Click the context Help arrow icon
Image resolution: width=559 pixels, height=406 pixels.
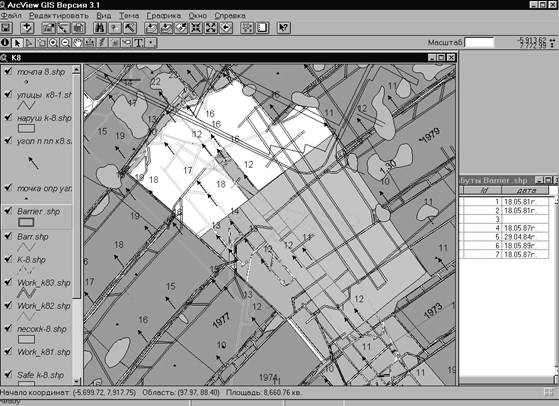pos(284,28)
